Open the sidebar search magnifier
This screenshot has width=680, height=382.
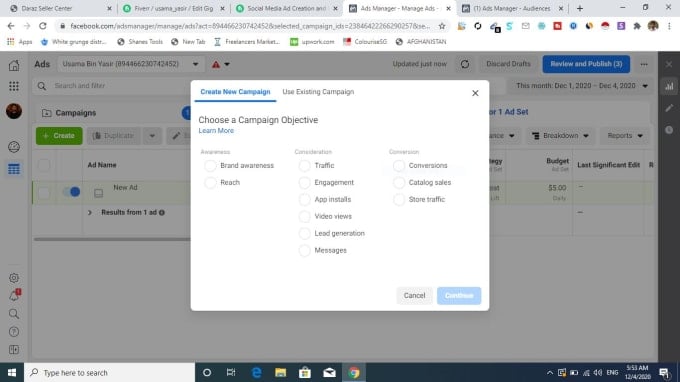14,313
